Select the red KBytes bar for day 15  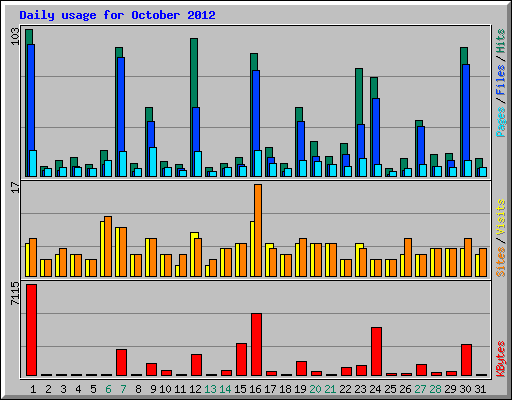click(x=241, y=359)
